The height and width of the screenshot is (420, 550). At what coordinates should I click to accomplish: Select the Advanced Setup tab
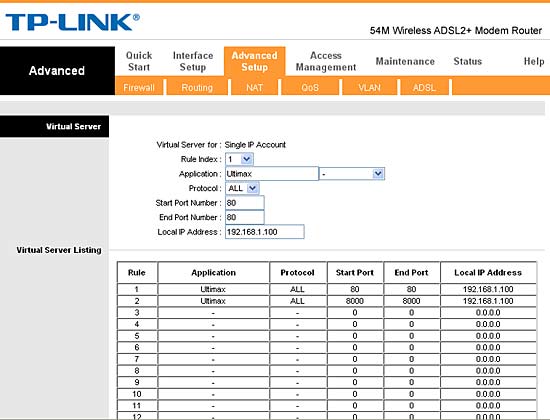coord(255,61)
